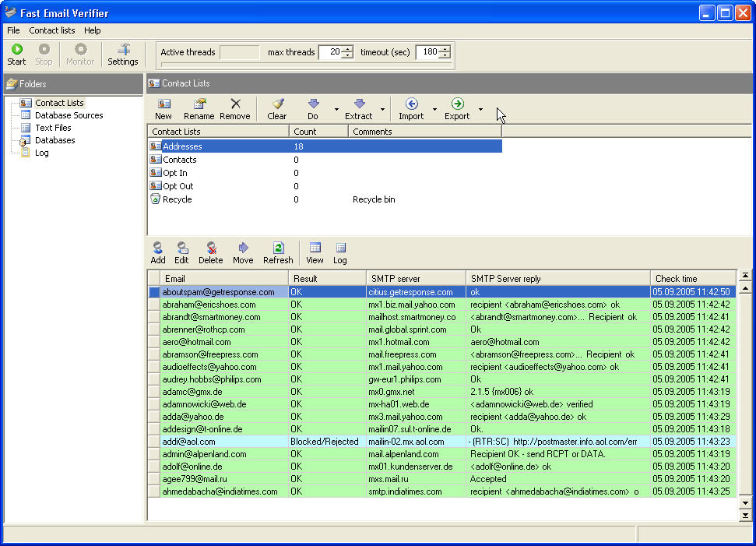The image size is (756, 546).
Task: Open the Log view
Action: pos(339,252)
